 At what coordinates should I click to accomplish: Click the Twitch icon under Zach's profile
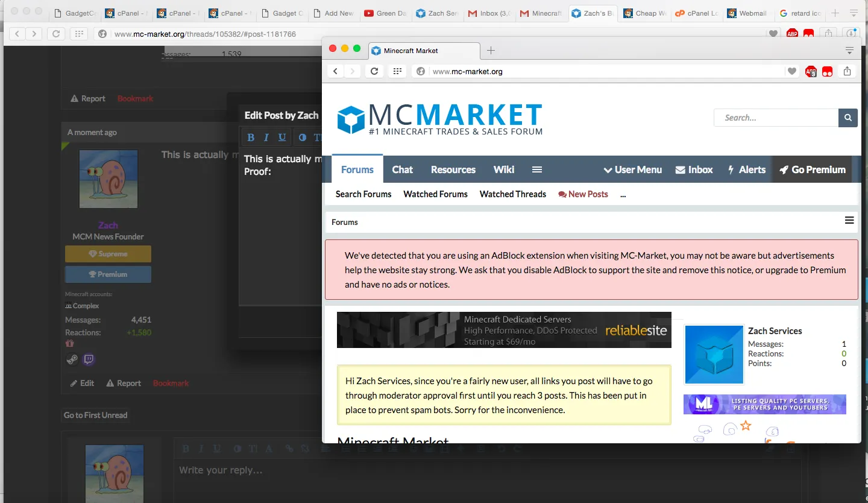point(89,360)
